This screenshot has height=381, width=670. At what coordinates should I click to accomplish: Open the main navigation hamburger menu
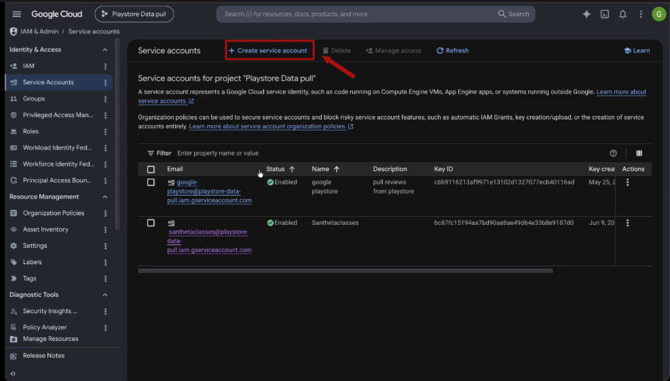[x=17, y=14]
